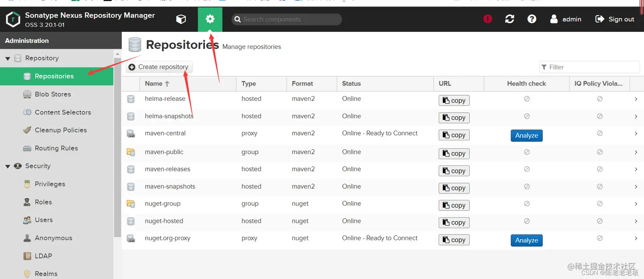Sort by the Name column header
The width and height of the screenshot is (644, 279).
pos(188,84)
